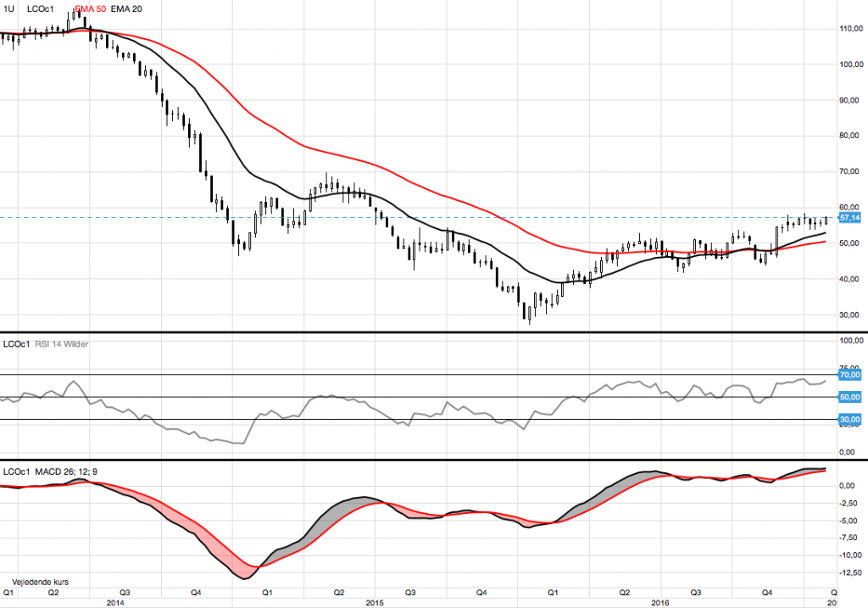This screenshot has height=608, width=868.
Task: Click the 40,00 price axis label
Action: pyautogui.click(x=849, y=279)
